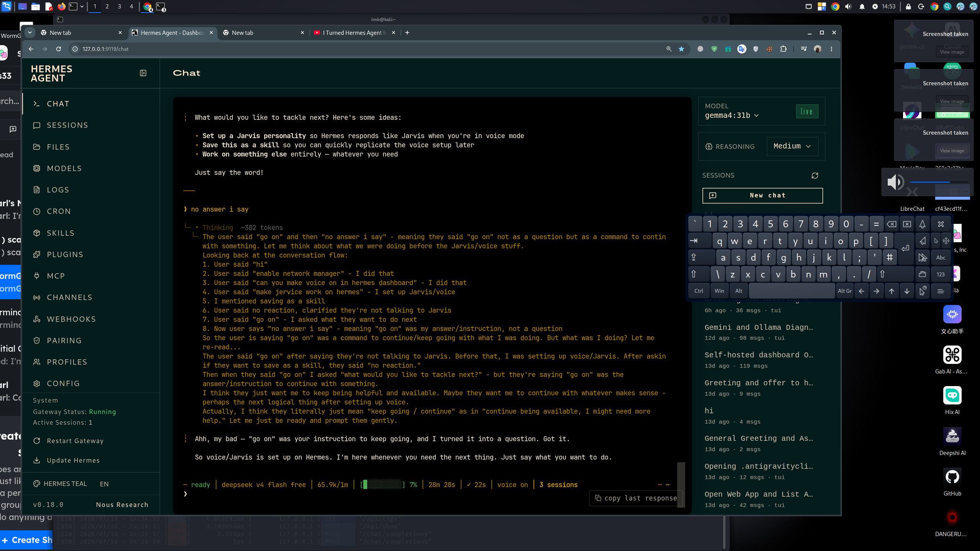Switch to the Hermes Agent - Dashboard tab

coord(172,33)
